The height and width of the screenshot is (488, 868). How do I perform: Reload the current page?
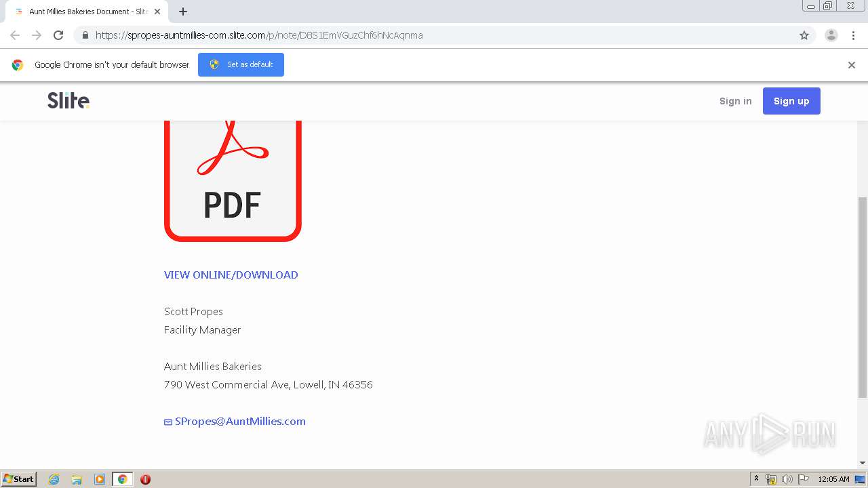(58, 35)
